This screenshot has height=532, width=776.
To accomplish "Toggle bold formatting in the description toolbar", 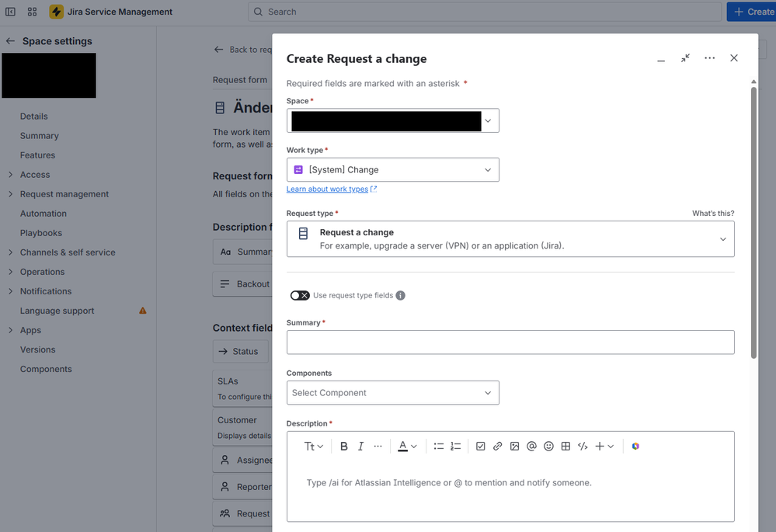I will point(343,446).
